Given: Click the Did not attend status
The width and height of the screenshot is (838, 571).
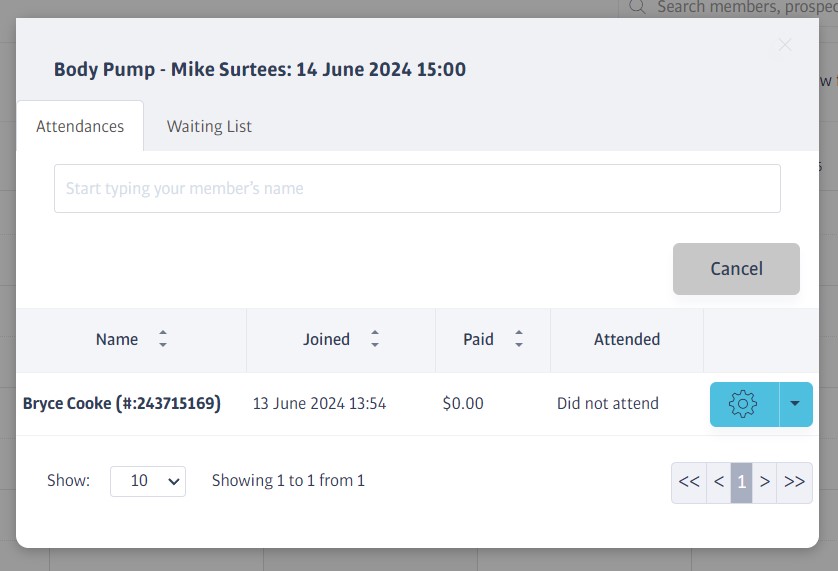Looking at the screenshot, I should (608, 403).
